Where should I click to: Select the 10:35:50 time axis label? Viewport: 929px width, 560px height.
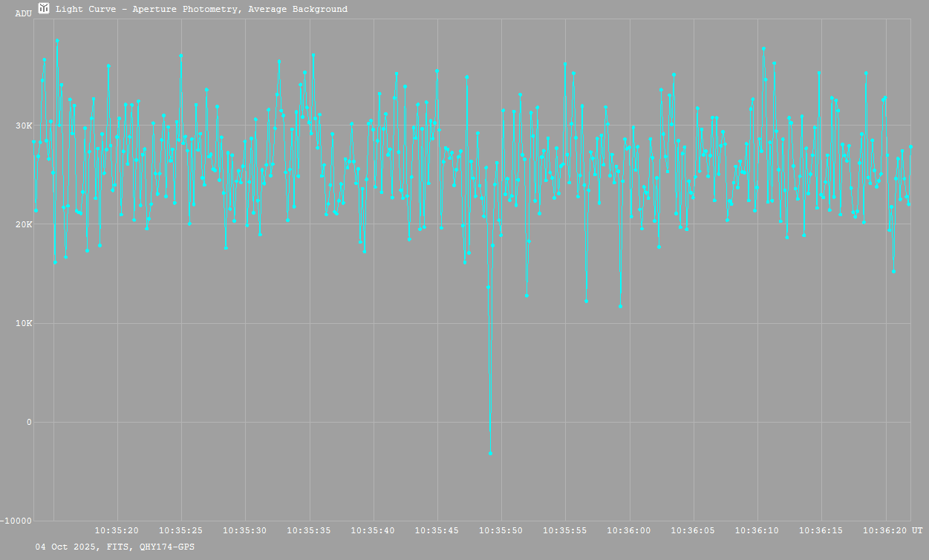(501, 530)
